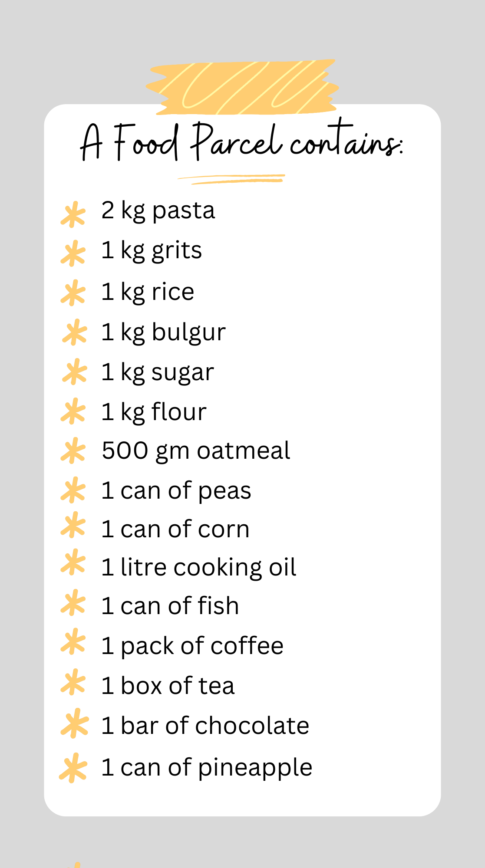The width and height of the screenshot is (485, 868).
Task: Click the yellow tape graphic above the card
Action: [242, 87]
